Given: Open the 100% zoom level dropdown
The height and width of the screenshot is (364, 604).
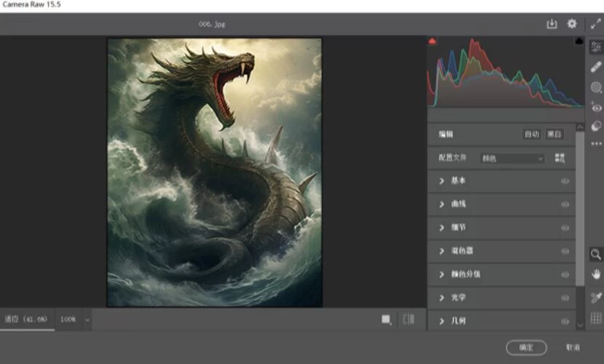Looking at the screenshot, I should (76, 319).
